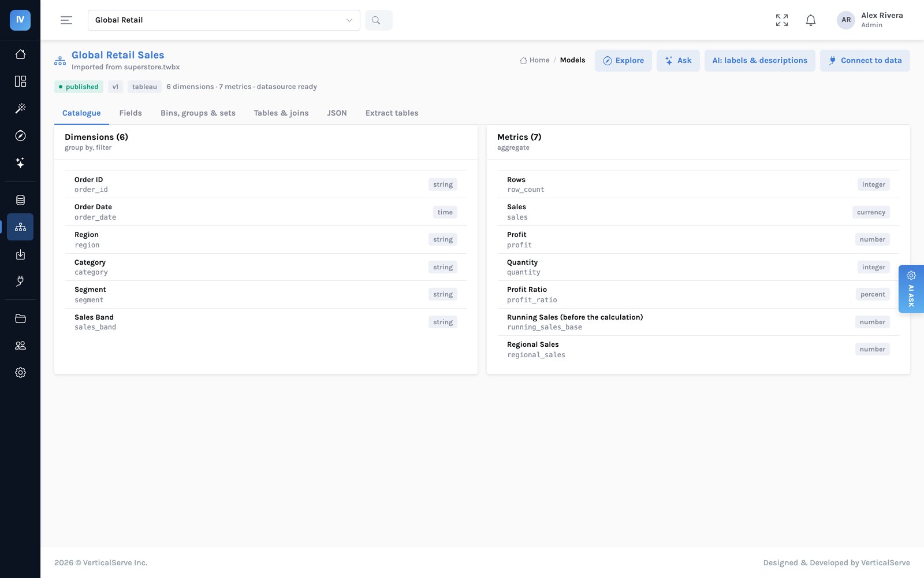Open the Bins, groups & sets tab

pyautogui.click(x=198, y=113)
